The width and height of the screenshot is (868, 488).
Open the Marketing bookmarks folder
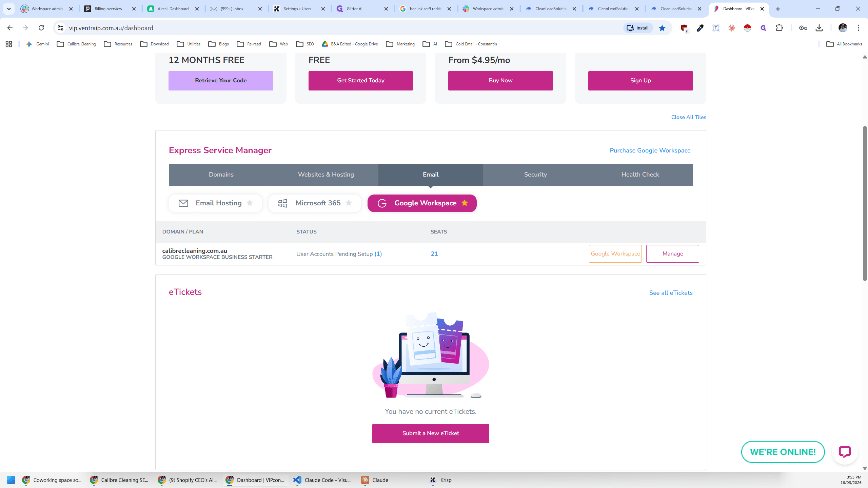pyautogui.click(x=400, y=44)
